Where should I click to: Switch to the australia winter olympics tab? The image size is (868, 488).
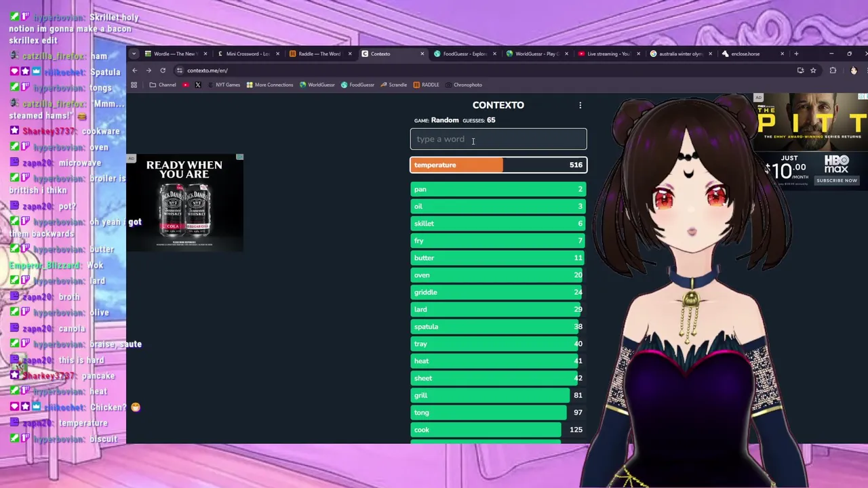click(681, 54)
